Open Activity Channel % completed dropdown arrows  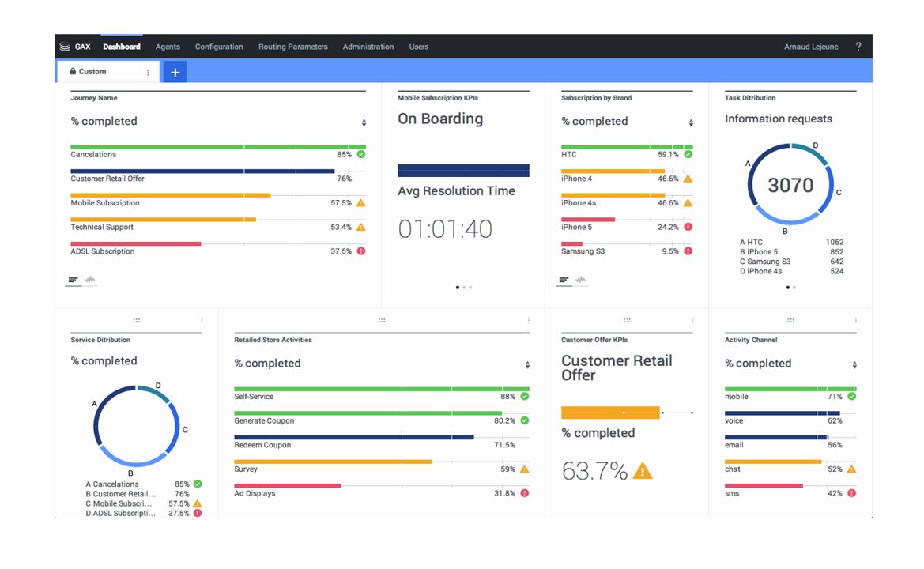(854, 365)
